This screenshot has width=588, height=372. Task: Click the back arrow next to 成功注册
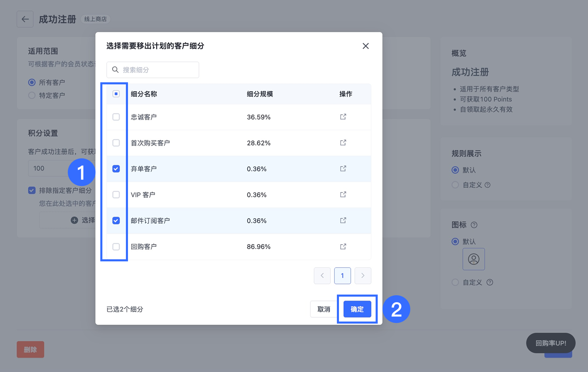(x=25, y=19)
